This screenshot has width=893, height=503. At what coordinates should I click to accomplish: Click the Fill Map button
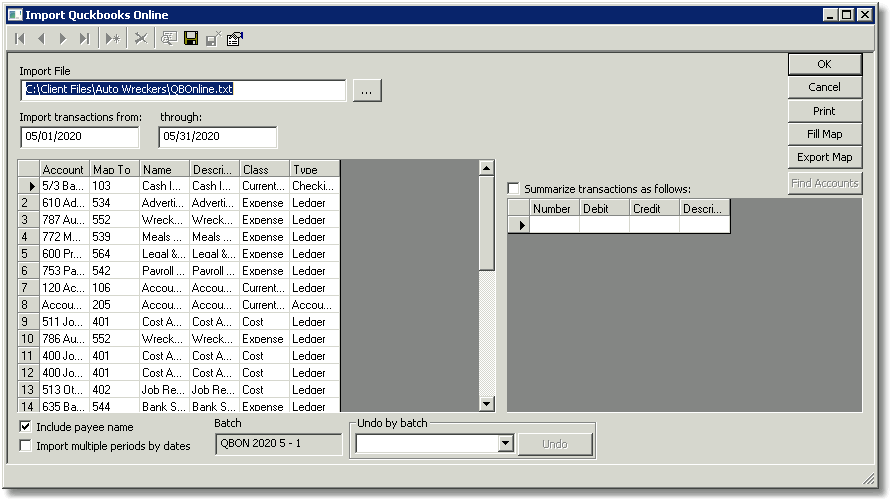click(x=824, y=134)
